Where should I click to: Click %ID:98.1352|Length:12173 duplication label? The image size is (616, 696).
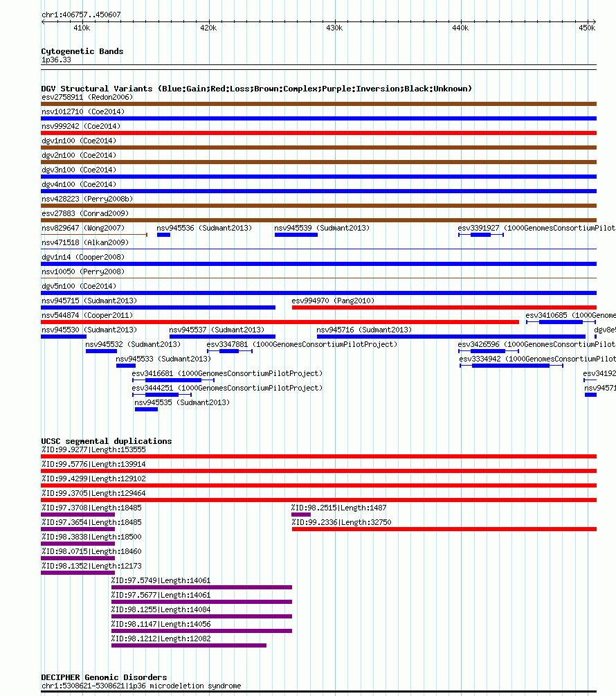point(91,566)
